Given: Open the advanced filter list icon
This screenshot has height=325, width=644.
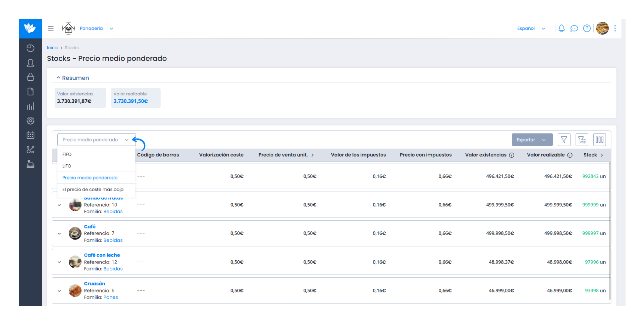Looking at the screenshot, I should (582, 140).
